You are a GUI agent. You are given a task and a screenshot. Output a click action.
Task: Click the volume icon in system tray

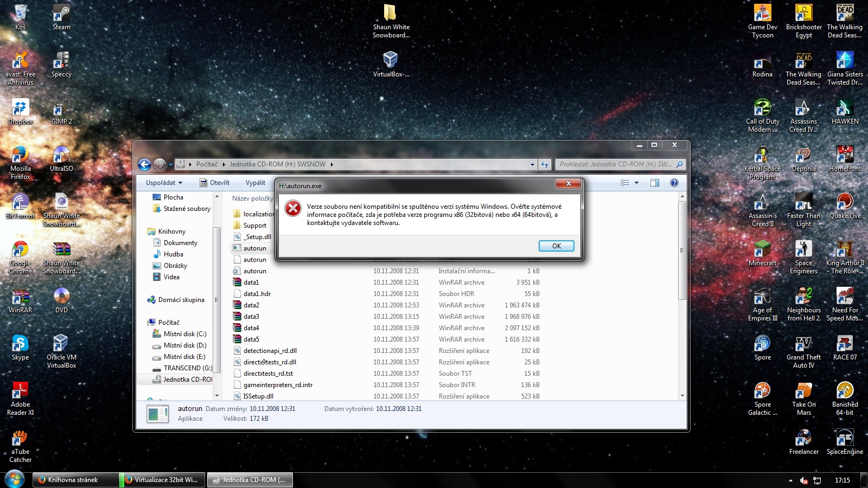[803, 480]
